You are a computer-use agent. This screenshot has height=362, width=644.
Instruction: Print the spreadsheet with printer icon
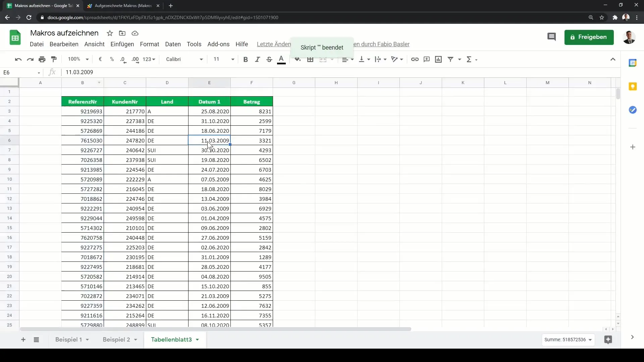[x=42, y=59]
